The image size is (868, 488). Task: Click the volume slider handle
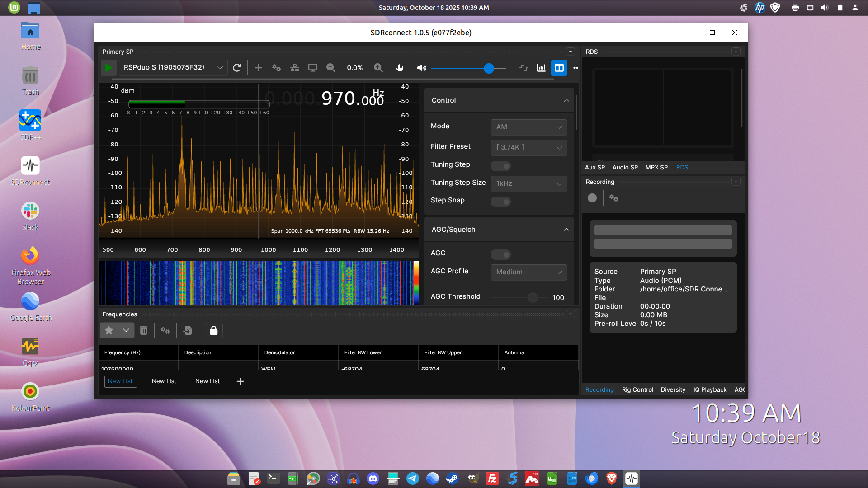489,68
